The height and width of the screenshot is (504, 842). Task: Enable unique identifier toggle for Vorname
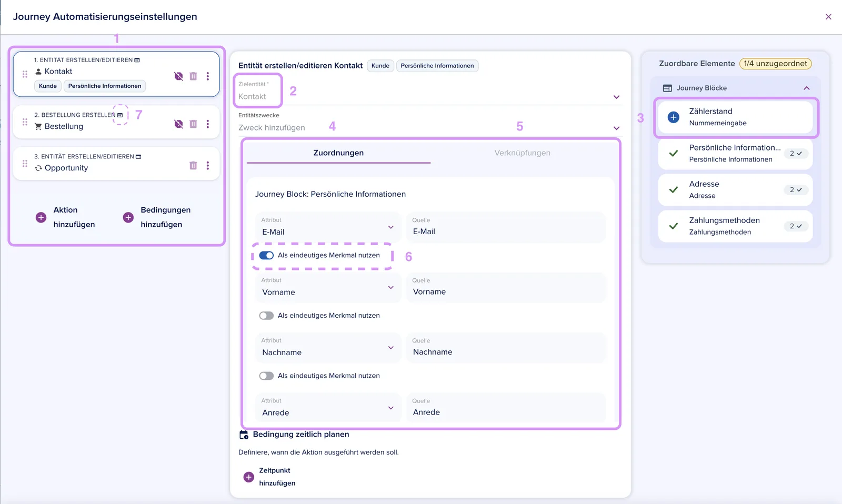pyautogui.click(x=266, y=316)
